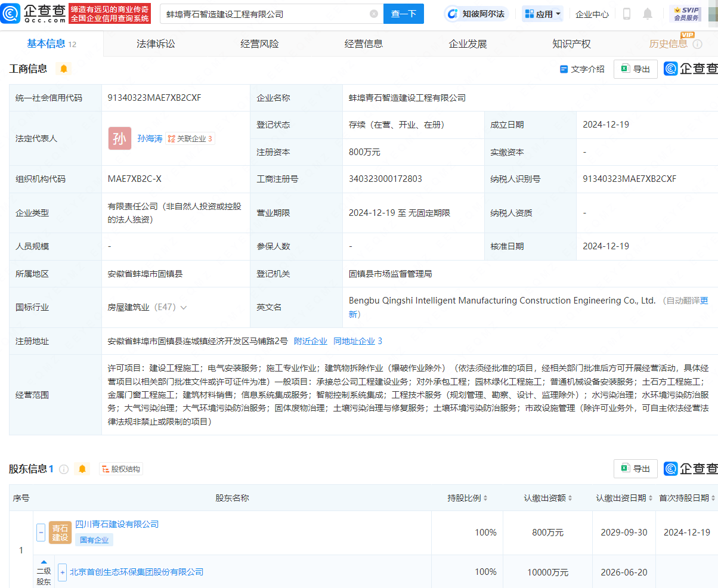Click 企查查 logo right of 股东信息 导出
Image resolution: width=718 pixels, height=588 pixels.
(x=691, y=469)
